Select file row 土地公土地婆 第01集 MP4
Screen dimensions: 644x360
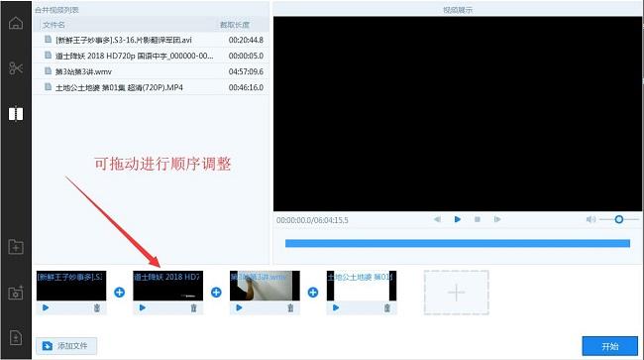tap(151, 87)
